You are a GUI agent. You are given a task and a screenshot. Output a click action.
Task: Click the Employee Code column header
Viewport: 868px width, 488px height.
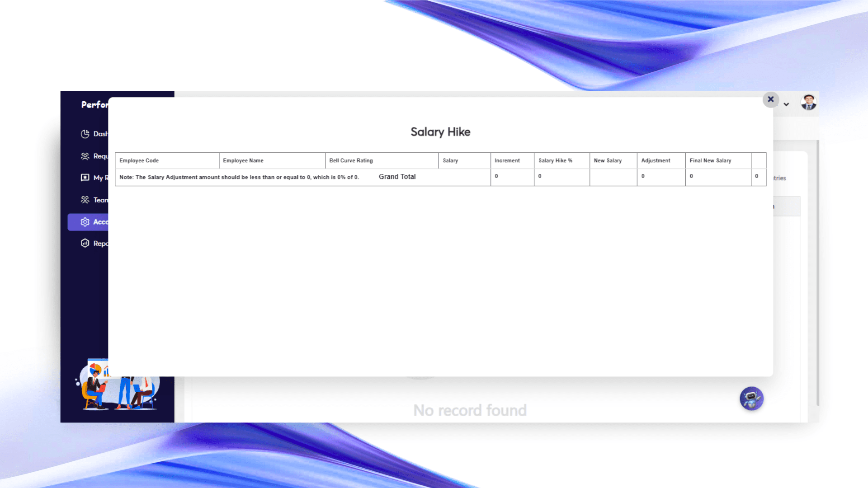tap(139, 160)
